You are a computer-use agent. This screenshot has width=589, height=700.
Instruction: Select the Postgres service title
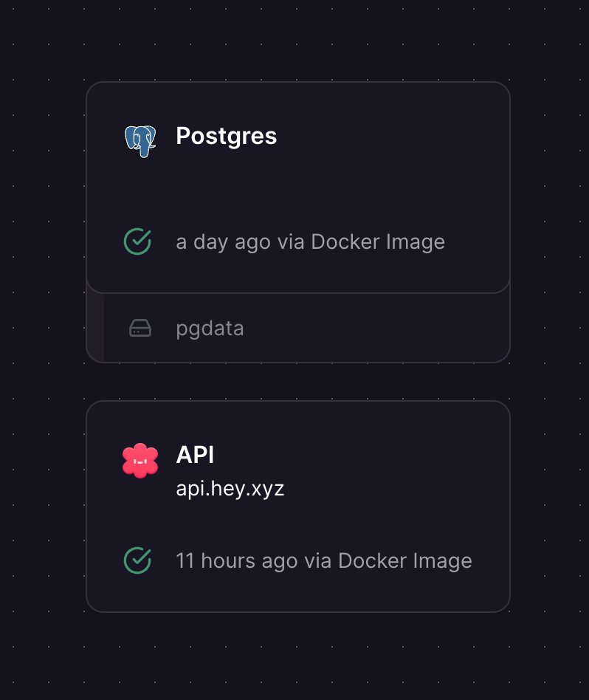point(226,136)
